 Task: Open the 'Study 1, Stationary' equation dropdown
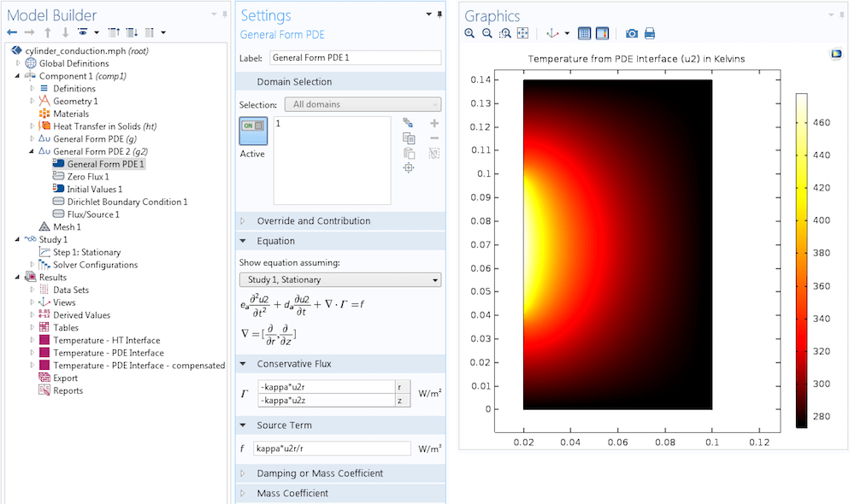(340, 279)
